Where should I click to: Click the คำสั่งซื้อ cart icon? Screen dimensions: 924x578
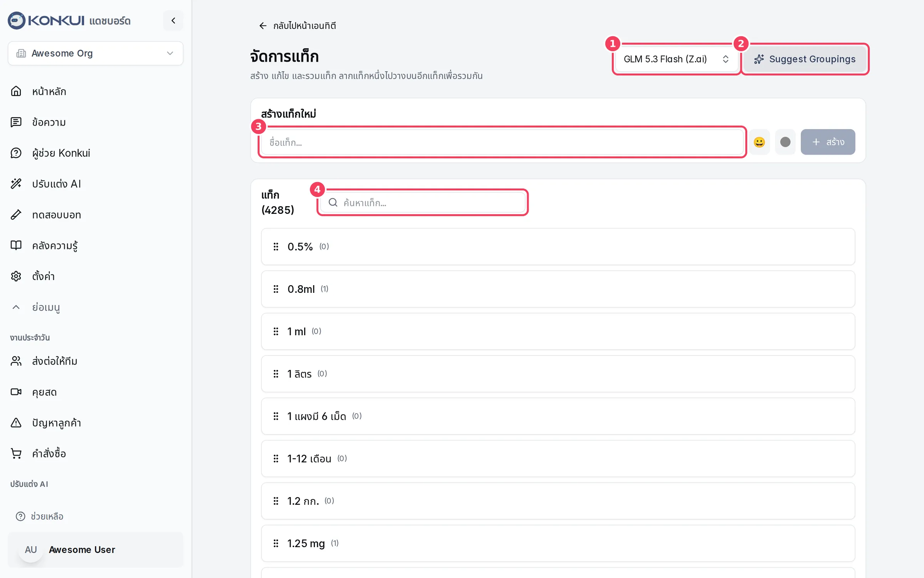coord(16,454)
